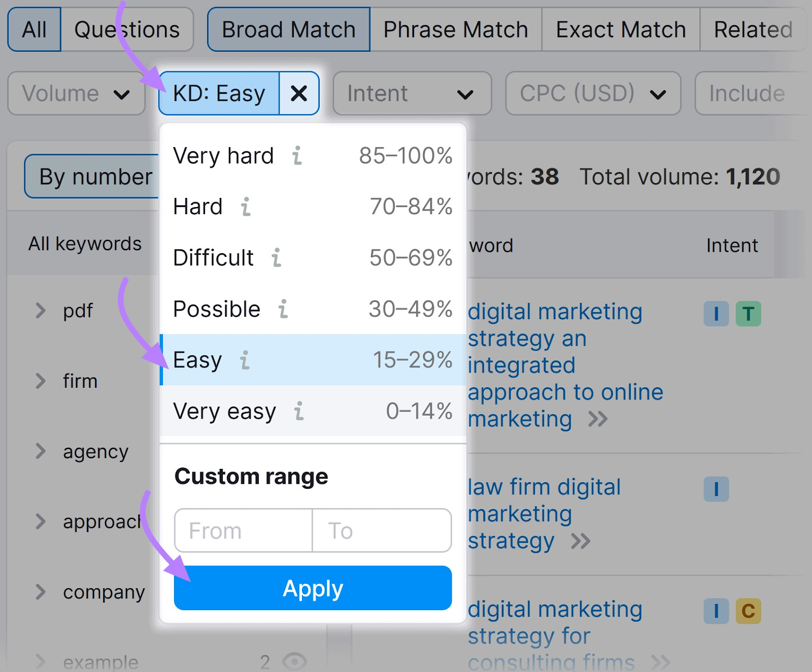Switch to the Questions tab
Screen dimensions: 812x672
(127, 29)
